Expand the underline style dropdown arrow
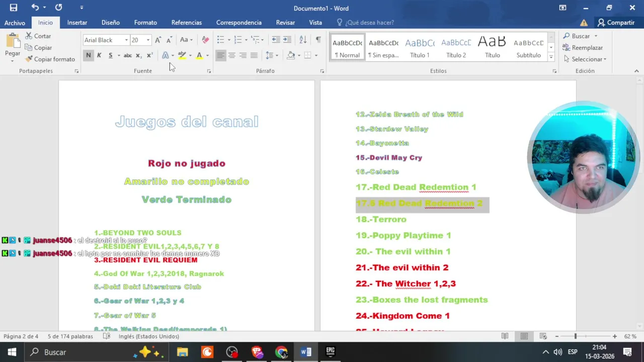The image size is (644, 362). [119, 55]
